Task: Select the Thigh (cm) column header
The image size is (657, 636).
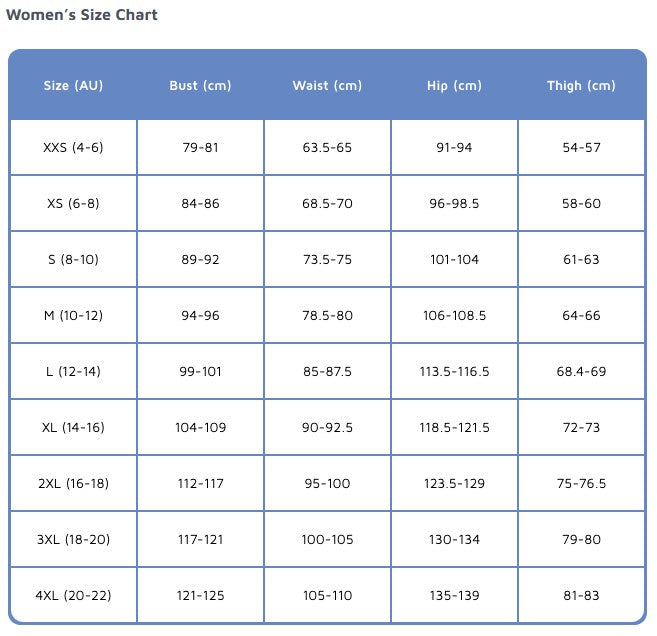Action: [x=581, y=86]
